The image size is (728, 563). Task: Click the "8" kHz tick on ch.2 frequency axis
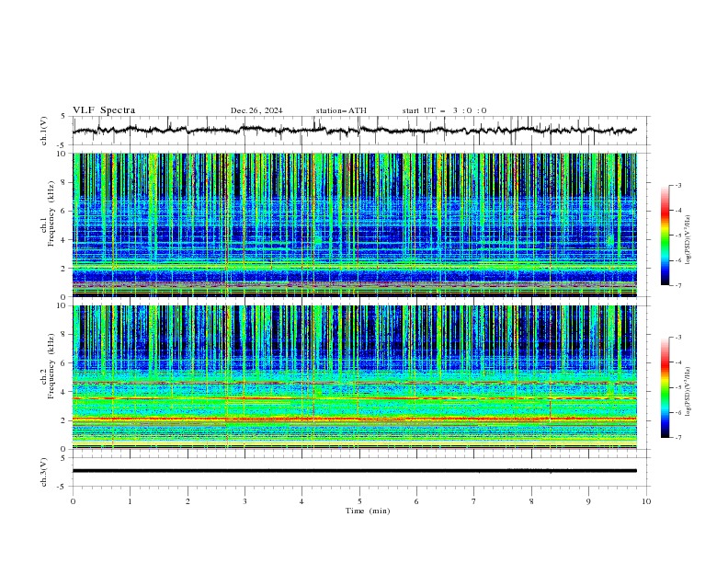[65, 335]
